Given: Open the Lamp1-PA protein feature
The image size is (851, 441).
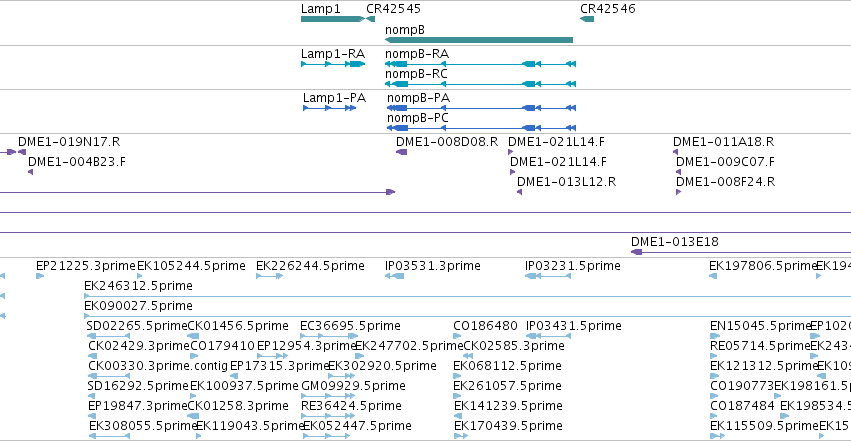Looking at the screenshot, I should coord(329,108).
